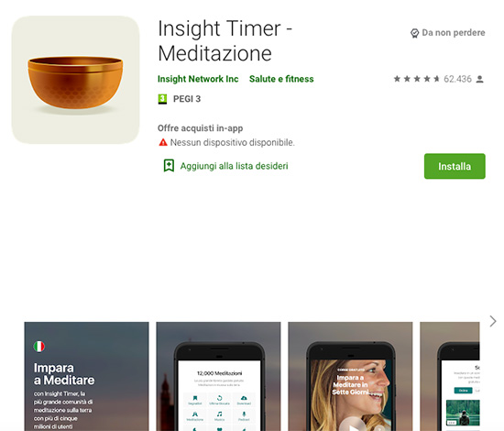Open the Insight Network Inc developer page
The width and height of the screenshot is (504, 431).
click(x=198, y=79)
